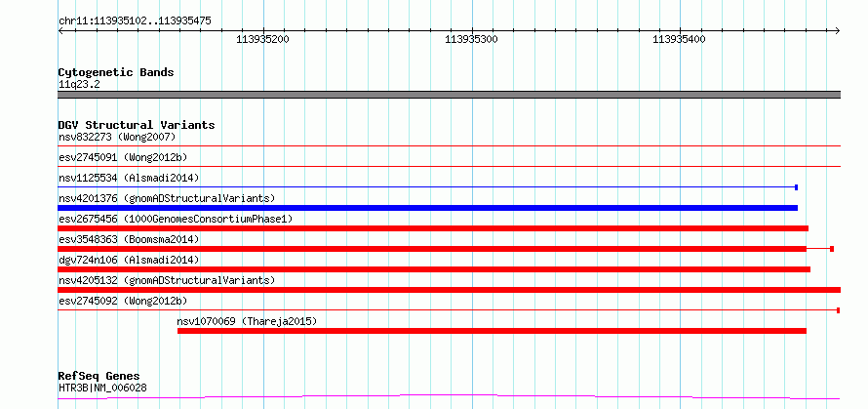Click red end marker of esv2745092 line
The image size is (868, 409).
point(838,310)
